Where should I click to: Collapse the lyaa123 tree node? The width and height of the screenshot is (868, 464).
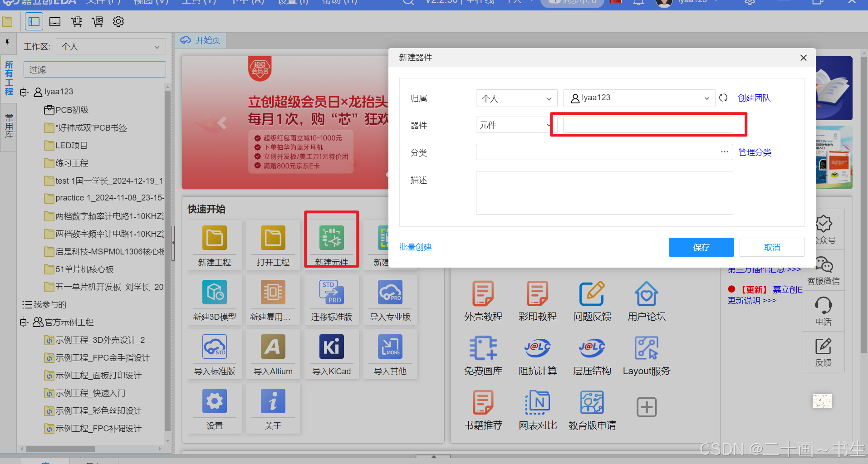[x=24, y=92]
